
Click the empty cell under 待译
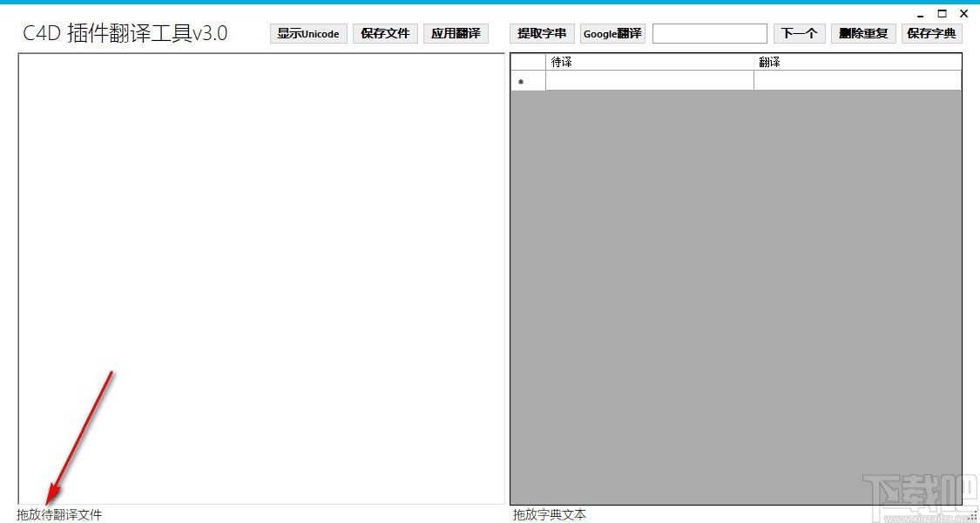(x=649, y=80)
